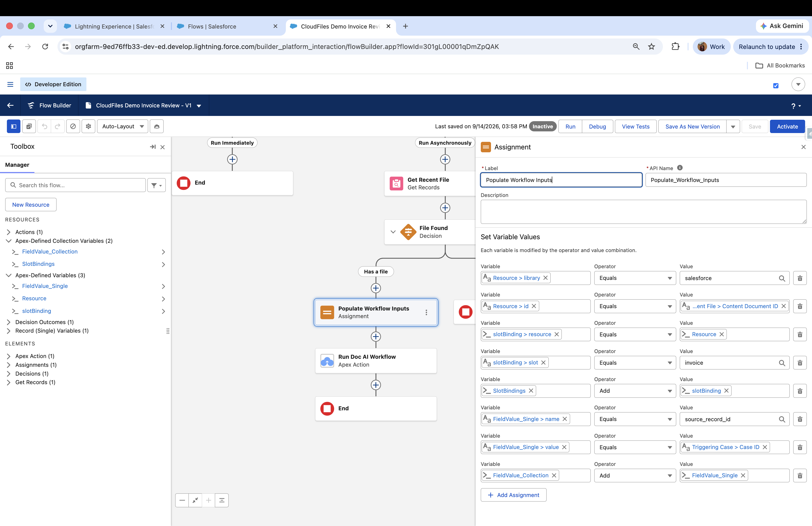Collapse Apex-Defined Variables (3) group
This screenshot has height=526, width=812.
pyautogui.click(x=9, y=275)
